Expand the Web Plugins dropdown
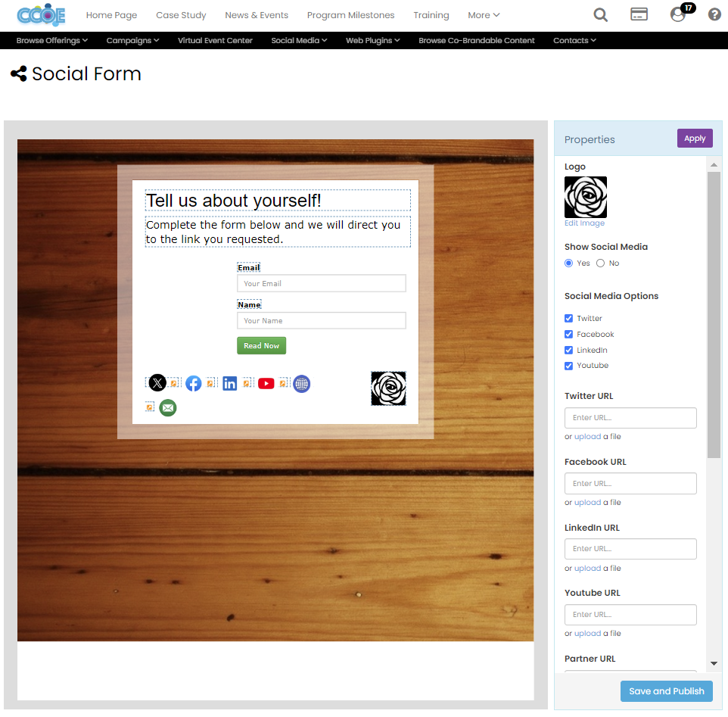728x717 pixels. pyautogui.click(x=373, y=40)
